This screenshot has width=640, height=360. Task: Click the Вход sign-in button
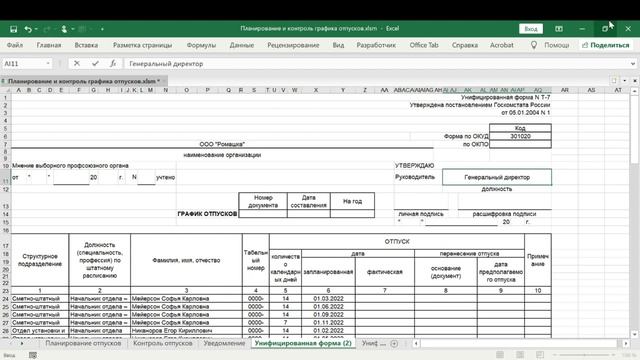(x=531, y=29)
